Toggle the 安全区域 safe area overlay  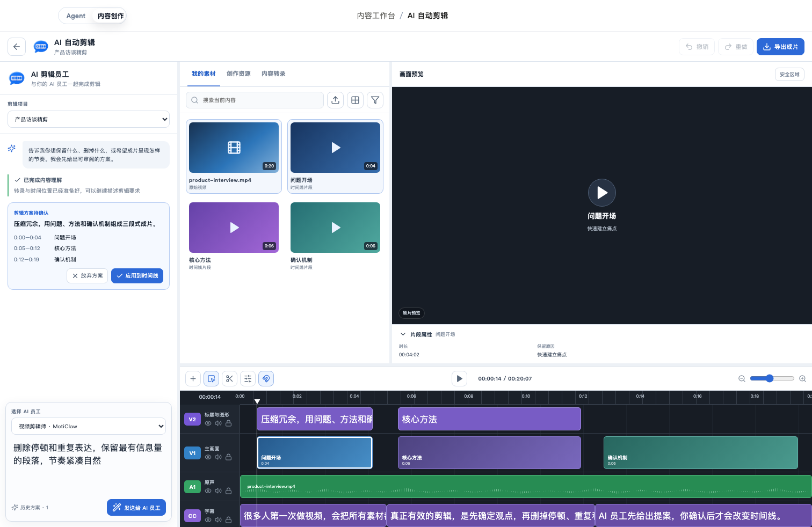pyautogui.click(x=789, y=75)
